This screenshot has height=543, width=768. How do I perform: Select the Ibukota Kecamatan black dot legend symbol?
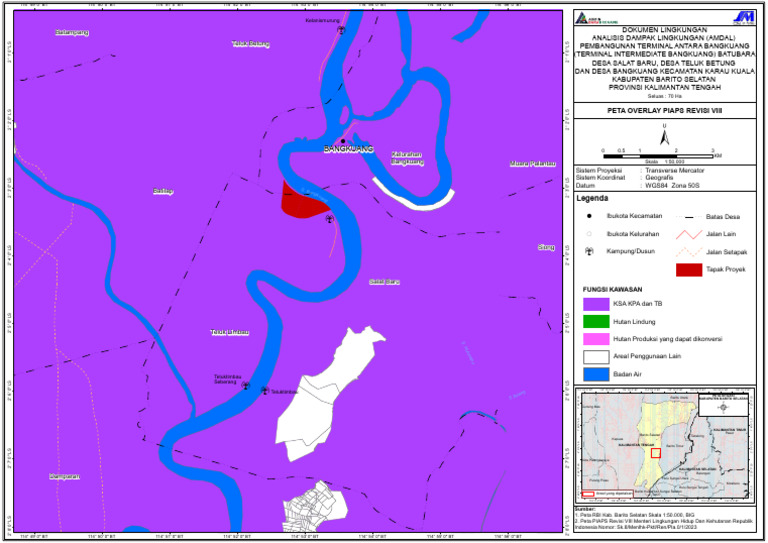coord(589,216)
